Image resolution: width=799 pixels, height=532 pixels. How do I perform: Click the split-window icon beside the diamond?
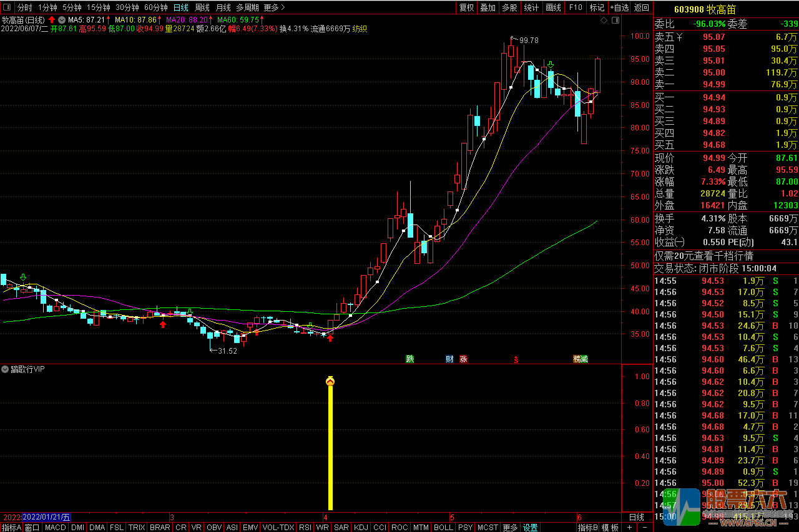pyautogui.click(x=615, y=21)
